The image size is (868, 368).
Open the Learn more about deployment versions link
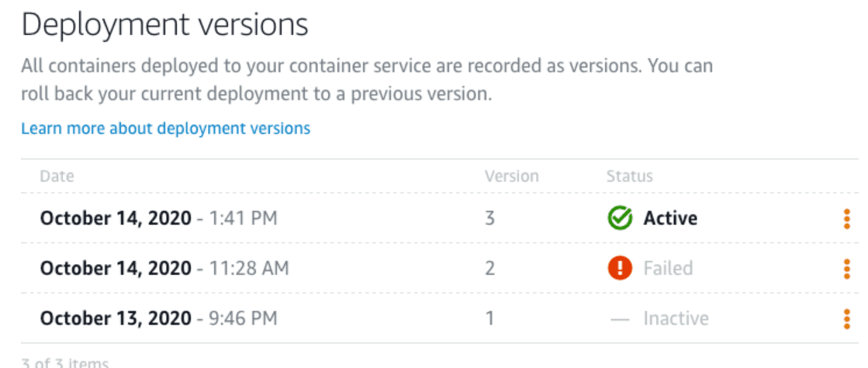point(165,128)
